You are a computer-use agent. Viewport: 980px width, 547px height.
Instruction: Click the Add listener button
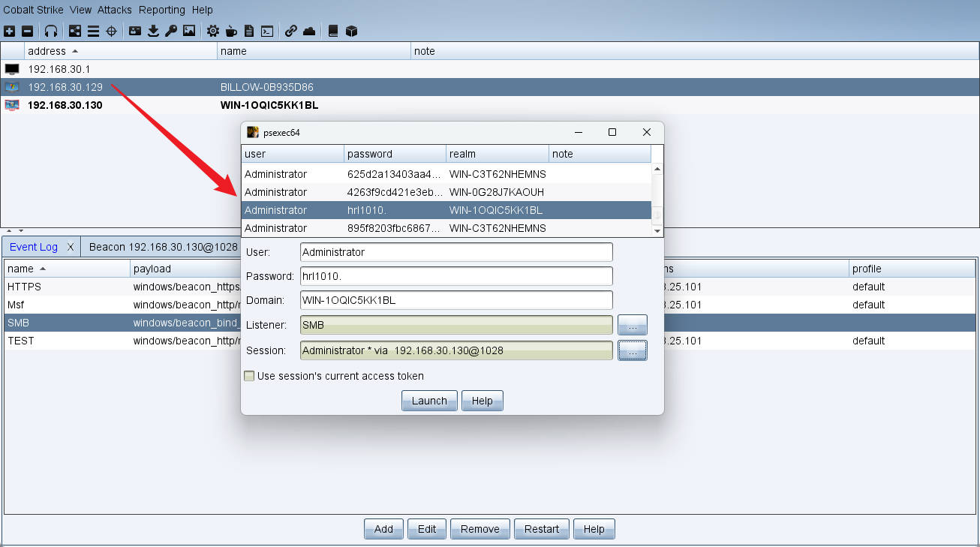(x=383, y=529)
